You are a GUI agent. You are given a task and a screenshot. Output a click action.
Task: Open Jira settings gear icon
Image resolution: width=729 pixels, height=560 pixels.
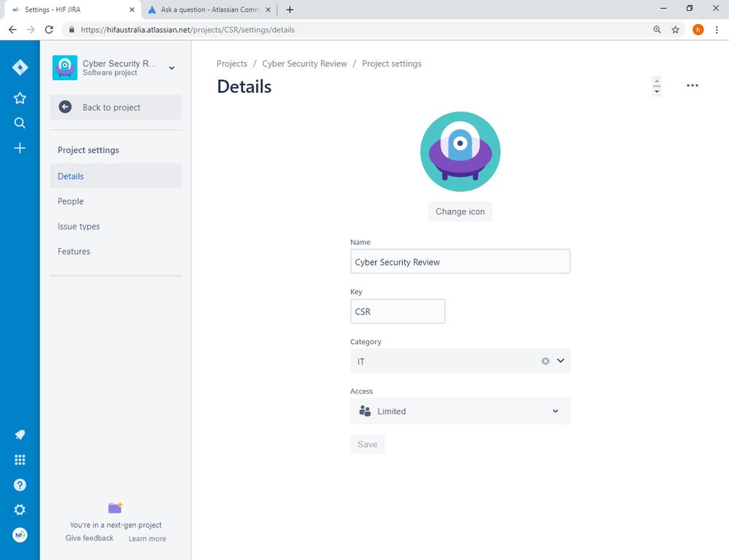pos(20,510)
